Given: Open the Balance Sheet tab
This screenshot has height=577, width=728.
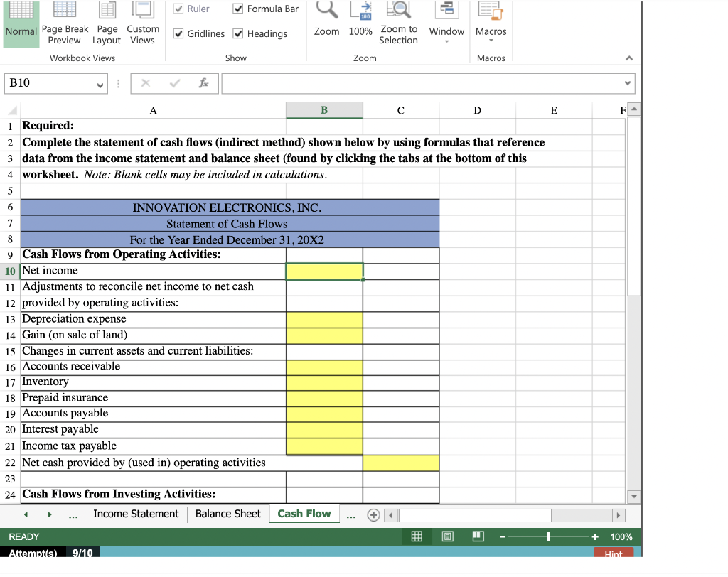Looking at the screenshot, I should click(228, 514).
